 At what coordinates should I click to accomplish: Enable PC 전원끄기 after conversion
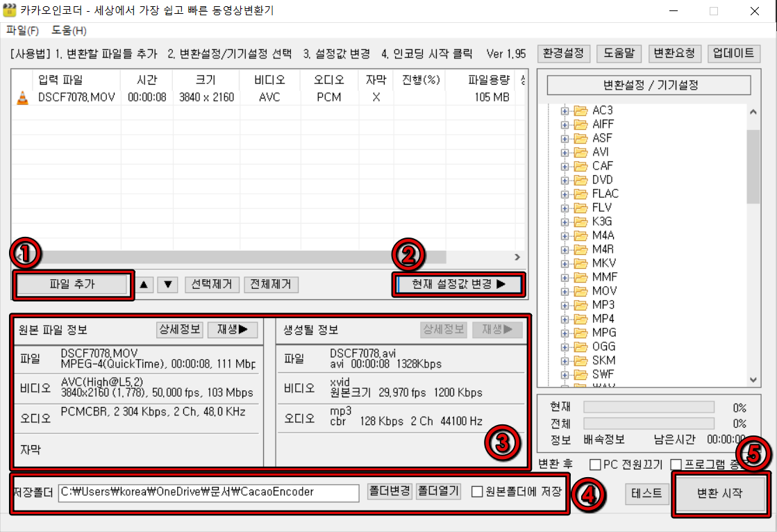pyautogui.click(x=595, y=465)
